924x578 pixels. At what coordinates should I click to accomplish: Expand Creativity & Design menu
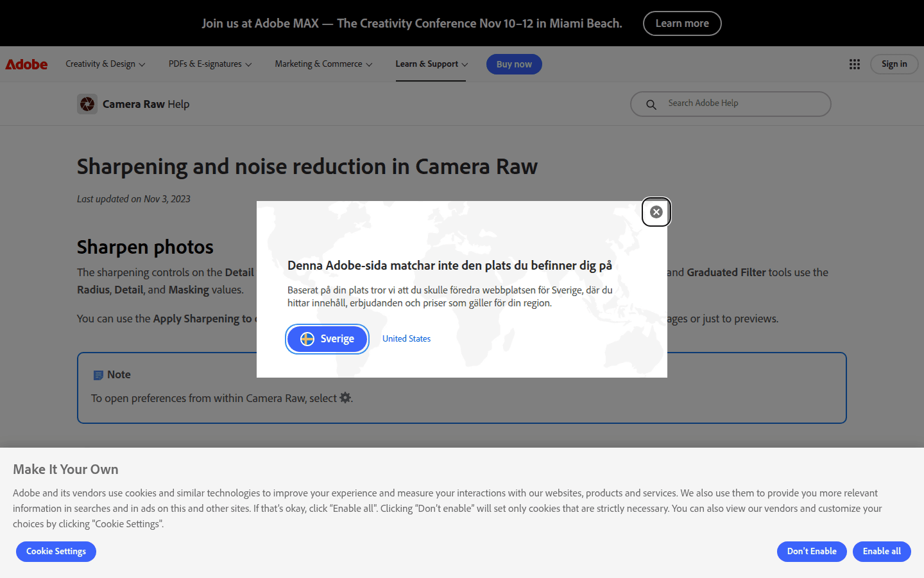105,64
